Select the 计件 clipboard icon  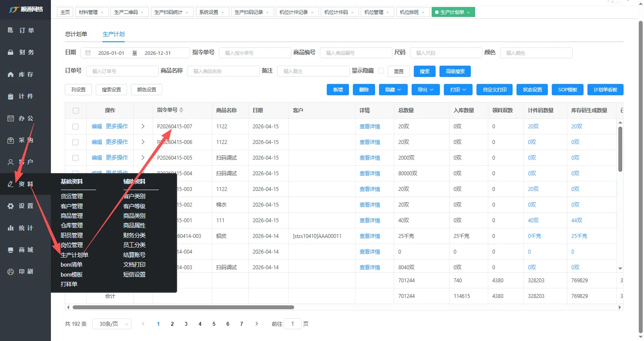click(x=11, y=96)
